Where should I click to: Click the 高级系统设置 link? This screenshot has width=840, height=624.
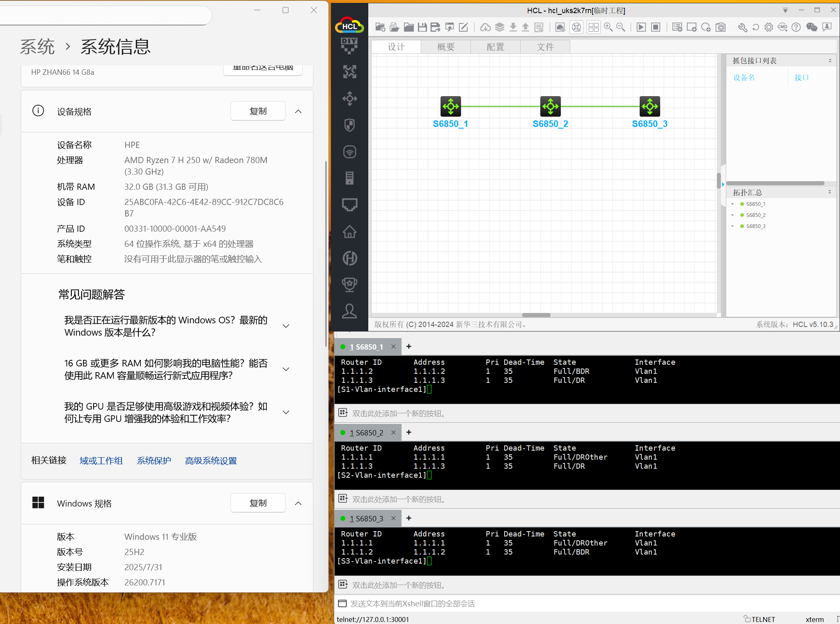point(211,461)
